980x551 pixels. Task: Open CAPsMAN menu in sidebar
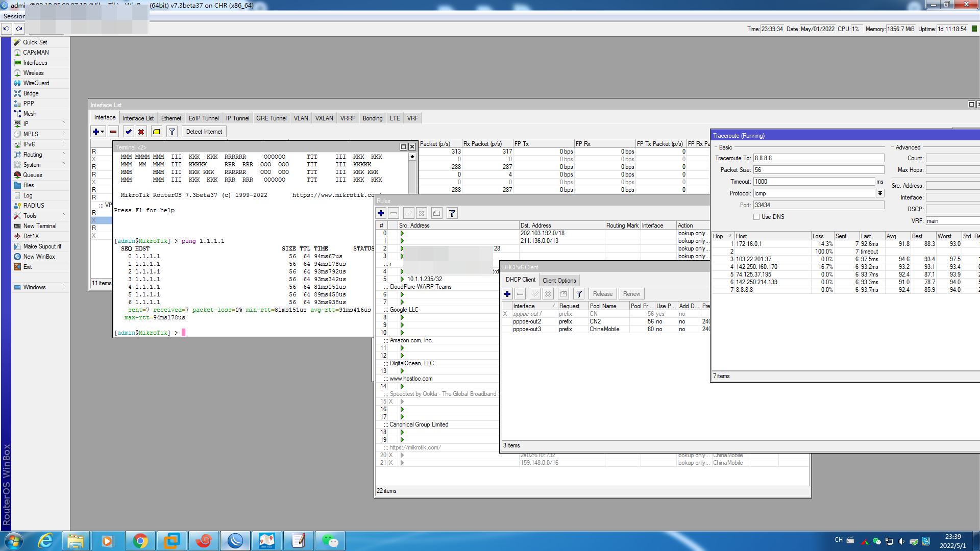tap(36, 53)
